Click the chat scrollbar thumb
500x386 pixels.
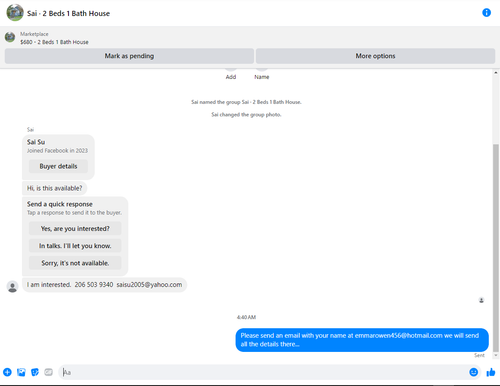(x=496, y=248)
